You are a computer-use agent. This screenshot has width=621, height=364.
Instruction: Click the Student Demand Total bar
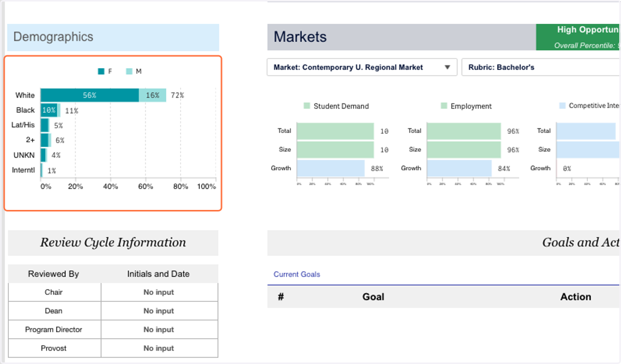(336, 131)
